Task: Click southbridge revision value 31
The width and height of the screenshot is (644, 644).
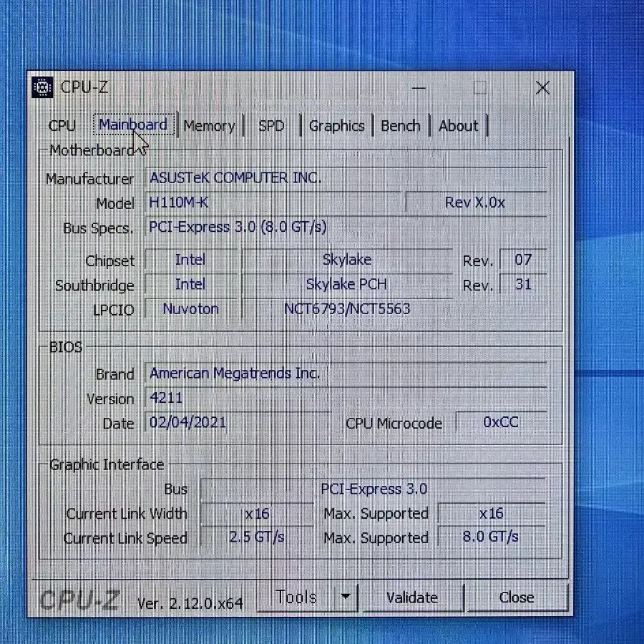Action: pos(523,284)
